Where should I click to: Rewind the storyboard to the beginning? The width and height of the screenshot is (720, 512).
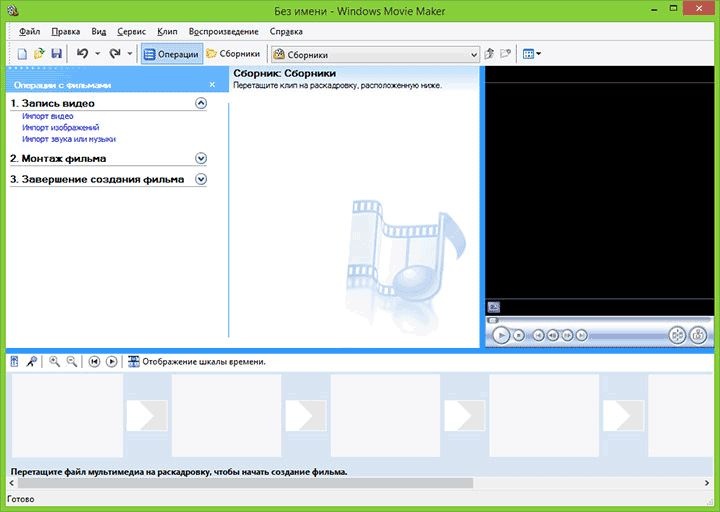tap(94, 361)
